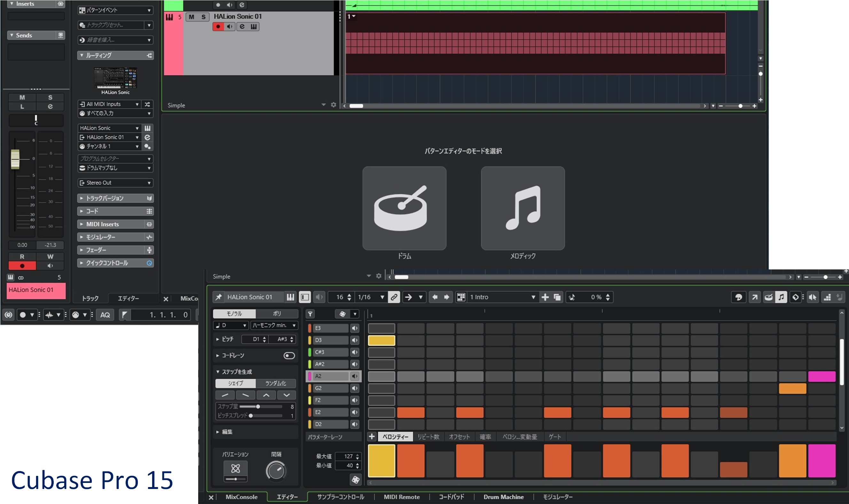This screenshot has width=849, height=504.
Task: Toggle record enable on HALion Sonic 01 track
Action: [x=218, y=27]
